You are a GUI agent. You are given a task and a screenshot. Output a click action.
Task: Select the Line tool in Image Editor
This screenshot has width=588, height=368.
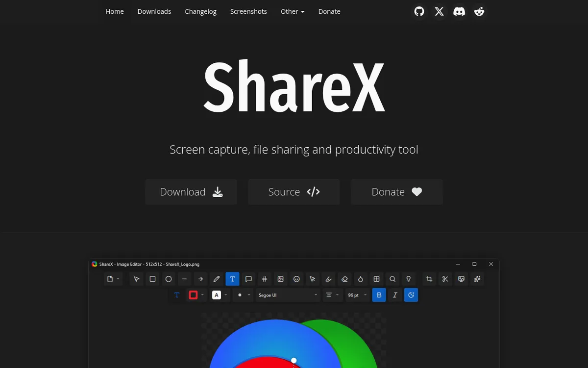(x=184, y=279)
